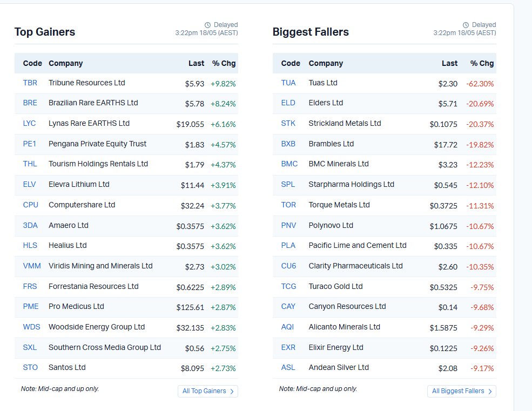Click Computershare Ltd company name

[x=82, y=205]
